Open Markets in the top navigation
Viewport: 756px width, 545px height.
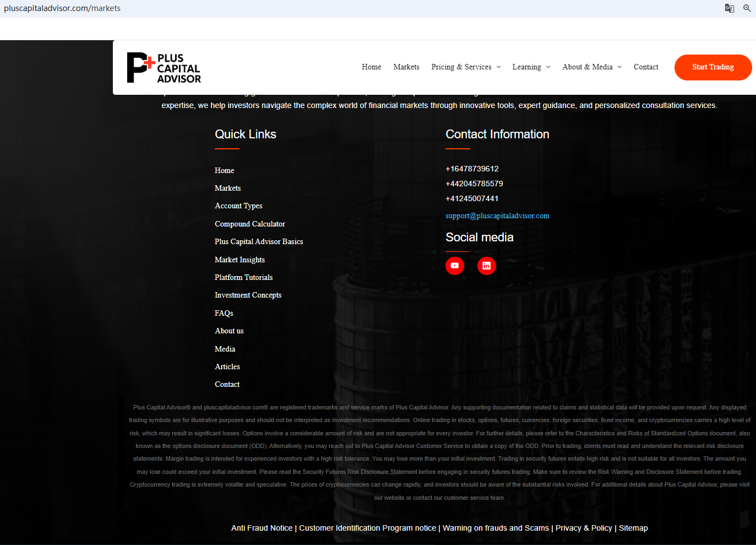click(x=406, y=67)
